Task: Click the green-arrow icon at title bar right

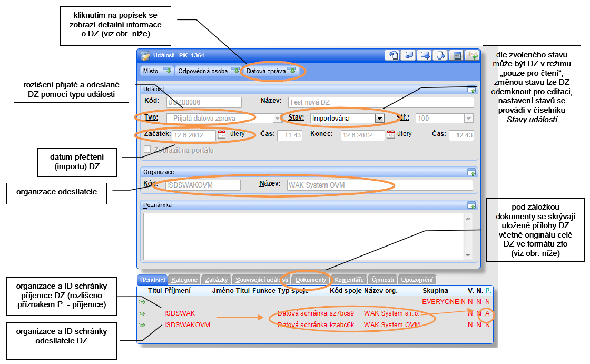Action: coord(473,55)
